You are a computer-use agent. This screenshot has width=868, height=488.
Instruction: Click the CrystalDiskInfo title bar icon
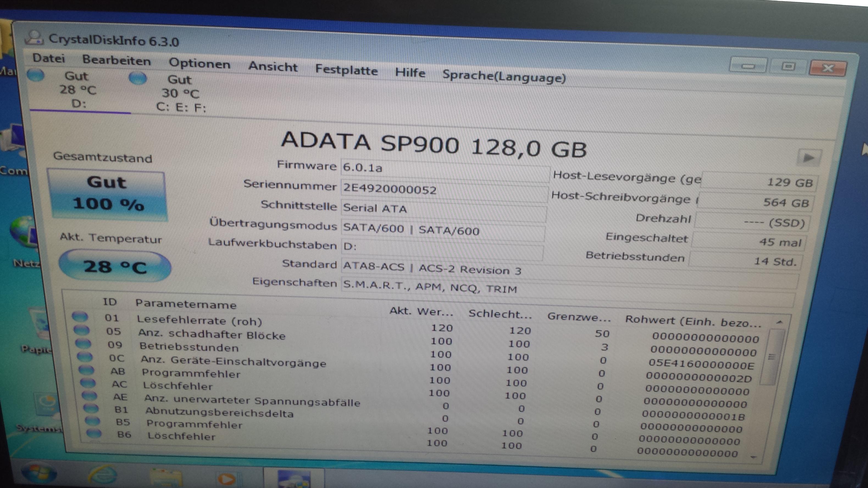coord(34,38)
